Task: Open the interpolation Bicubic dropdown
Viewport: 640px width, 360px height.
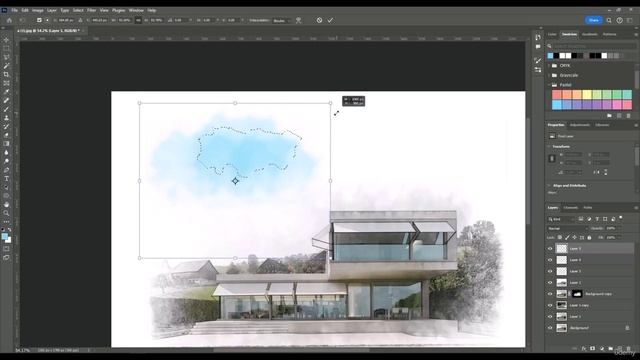Action: click(281, 20)
